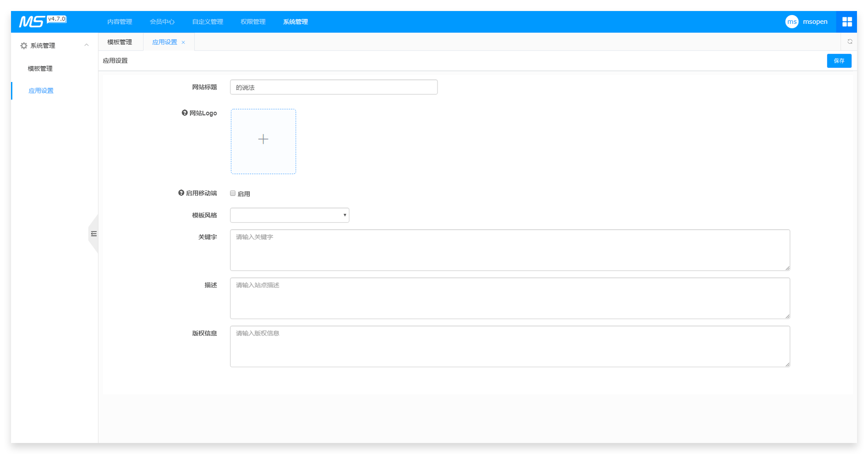Image resolution: width=868 pixels, height=454 pixels.
Task: Click the refresh icon beside tabs
Action: (850, 41)
